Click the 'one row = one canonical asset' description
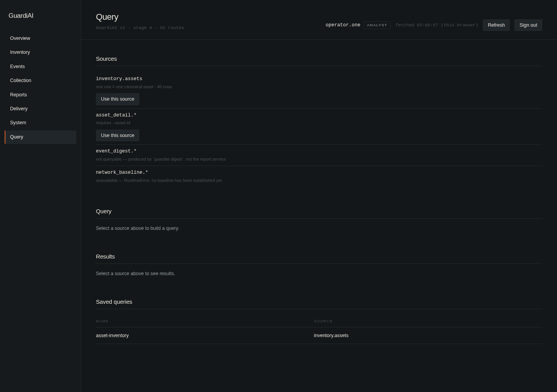This screenshot has height=392, width=557. pos(134,87)
